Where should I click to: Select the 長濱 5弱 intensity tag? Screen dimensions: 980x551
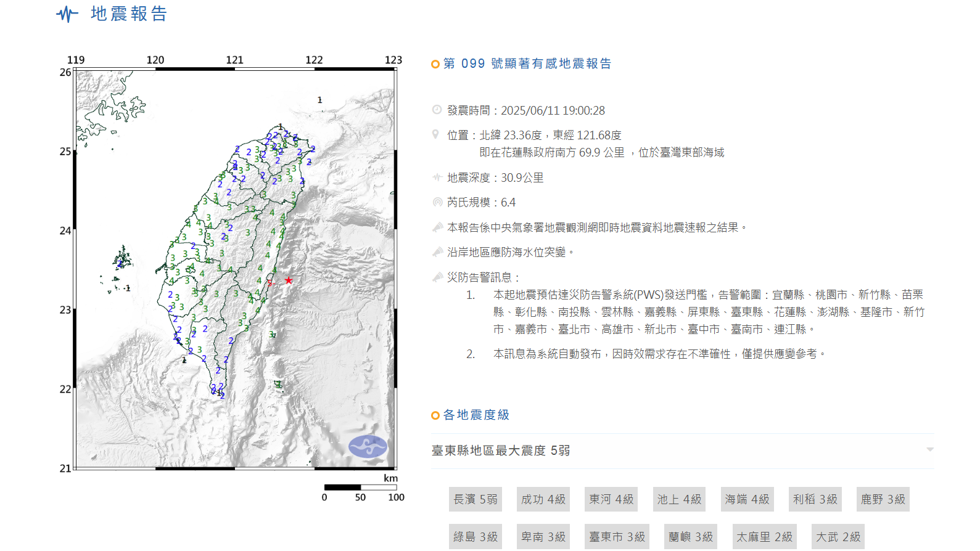point(476,499)
